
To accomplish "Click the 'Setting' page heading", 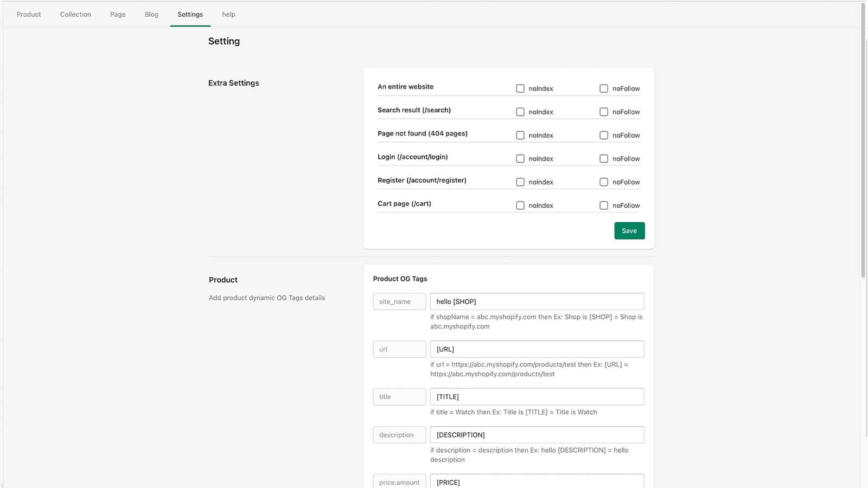I will click(224, 41).
